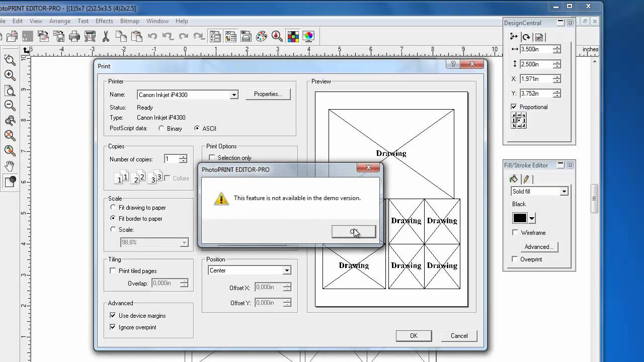This screenshot has width=644, height=362.
Task: Click the clipboard Paste icon in the toolbar
Action: (x=136, y=36)
